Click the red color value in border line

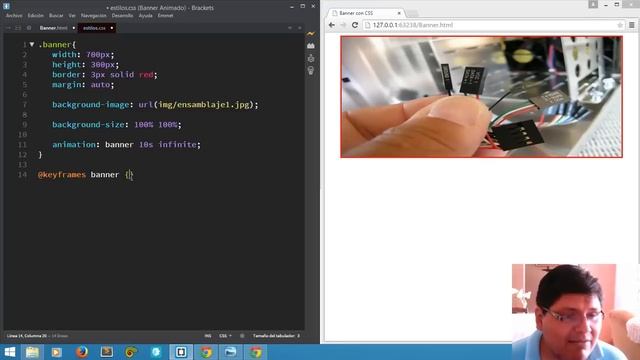coord(146,75)
